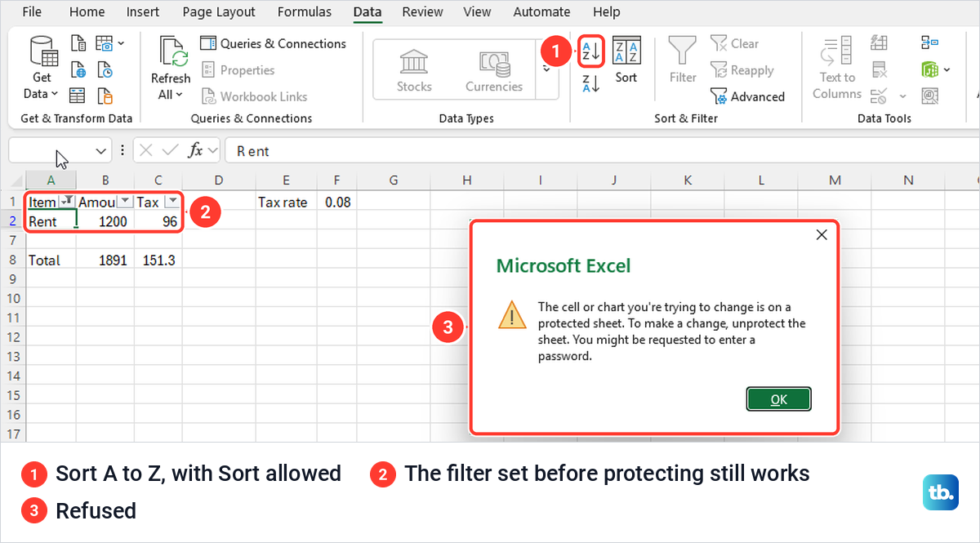Open the Get Data button
Image resolution: width=980 pixels, height=543 pixels.
pyautogui.click(x=42, y=68)
